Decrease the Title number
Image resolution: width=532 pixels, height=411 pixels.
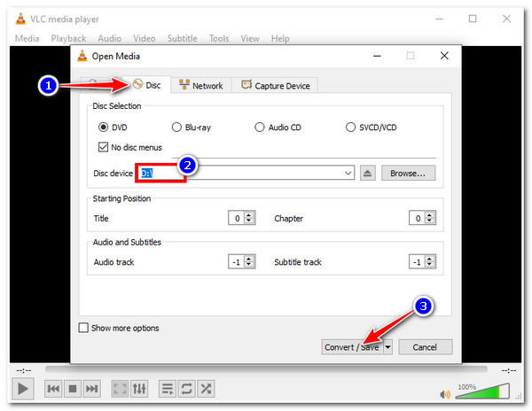tap(249, 221)
